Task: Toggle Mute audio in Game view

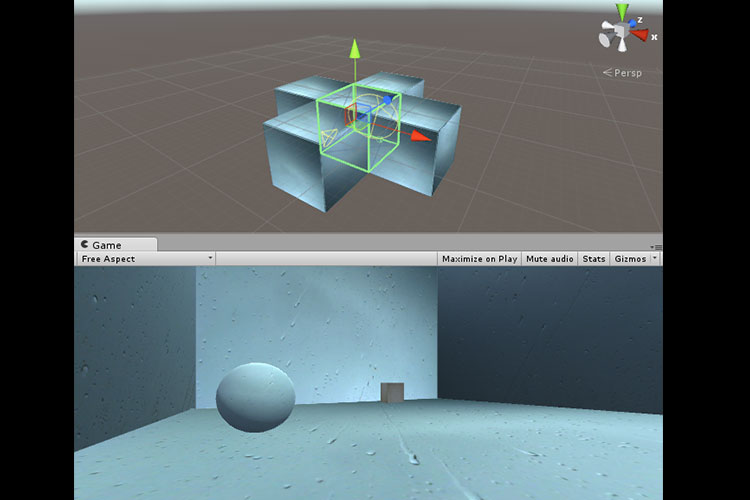Action: pyautogui.click(x=549, y=259)
